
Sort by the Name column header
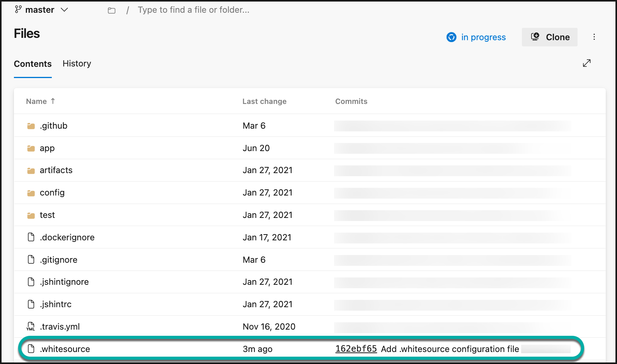click(36, 101)
